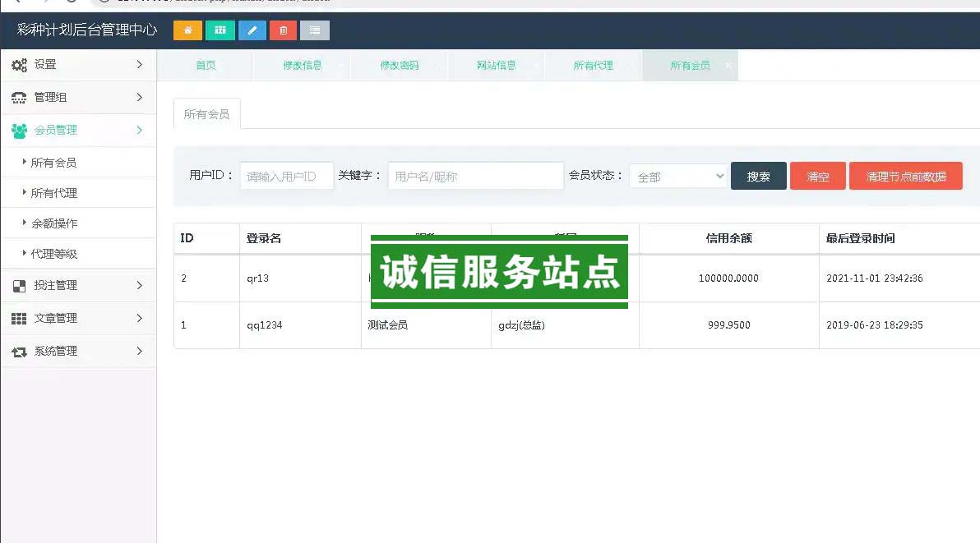The image size is (980, 543).
Task: Click the blue pencil edit icon
Action: pyautogui.click(x=252, y=30)
